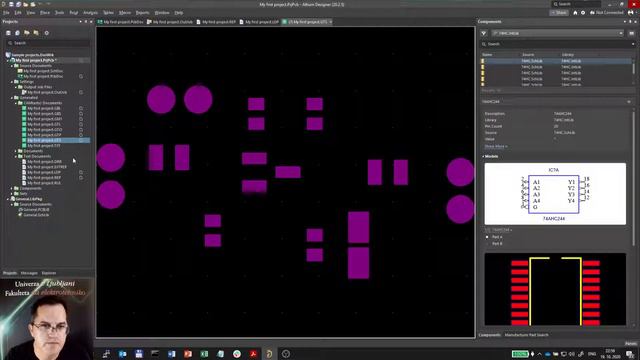Viewport: 640px width, 360px height.
Task: Open the Tools menu
Action: pos(60,13)
